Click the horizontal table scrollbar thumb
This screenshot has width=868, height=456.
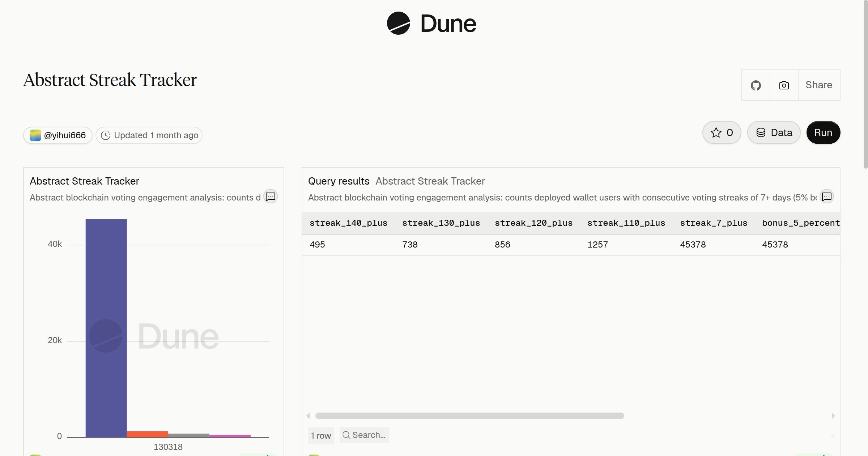coord(469,416)
